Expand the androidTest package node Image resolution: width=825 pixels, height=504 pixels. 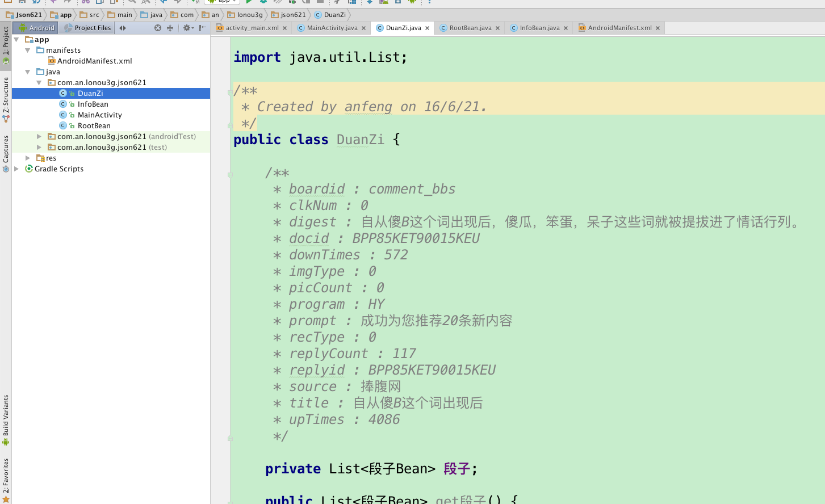point(39,137)
